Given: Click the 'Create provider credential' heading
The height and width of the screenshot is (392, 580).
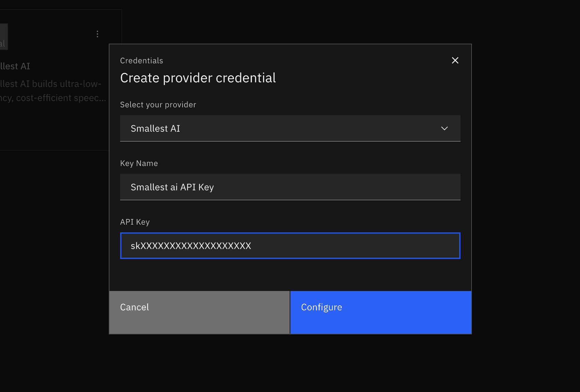Looking at the screenshot, I should click(198, 78).
